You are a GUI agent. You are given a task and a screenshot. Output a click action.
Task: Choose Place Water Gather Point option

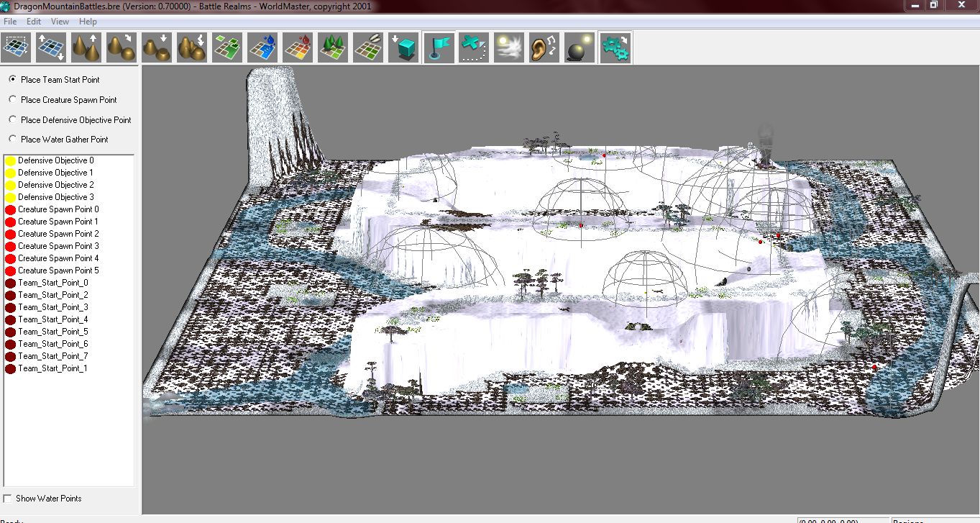tap(58, 140)
